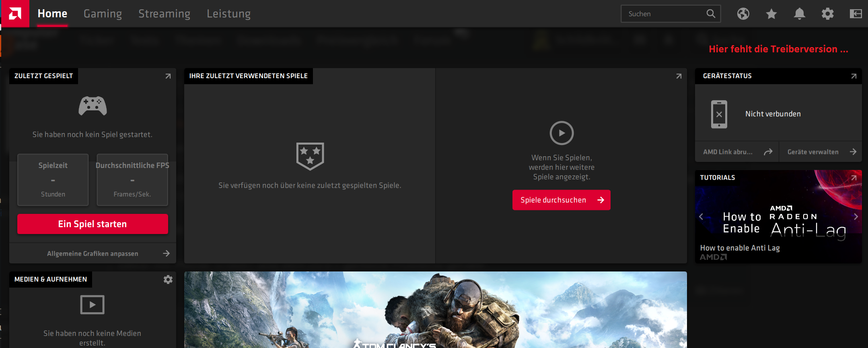Click the 'Nicht verbunden' status text
Image resolution: width=868 pixels, height=348 pixels.
[x=773, y=114]
